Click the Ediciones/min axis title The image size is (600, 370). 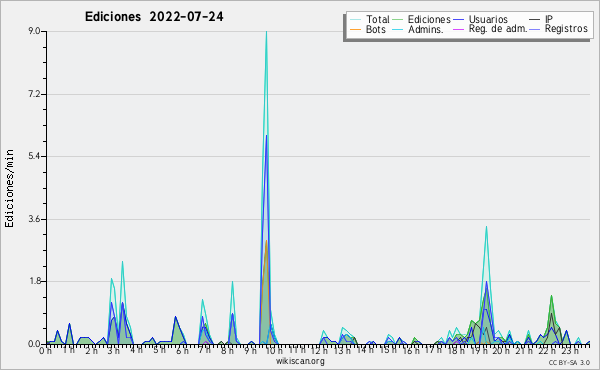point(9,188)
